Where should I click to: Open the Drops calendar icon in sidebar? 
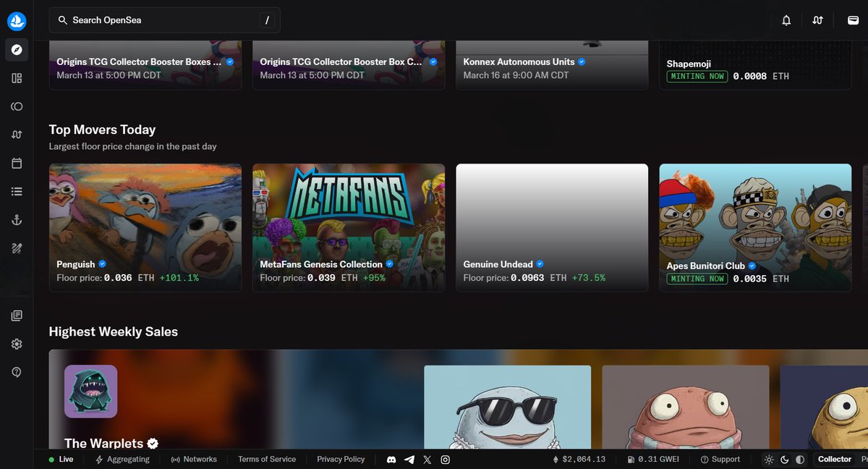[17, 163]
